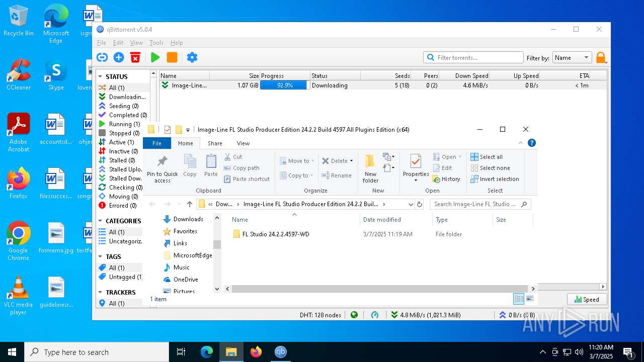
Task: Click the Speed graph button
Action: pyautogui.click(x=587, y=299)
